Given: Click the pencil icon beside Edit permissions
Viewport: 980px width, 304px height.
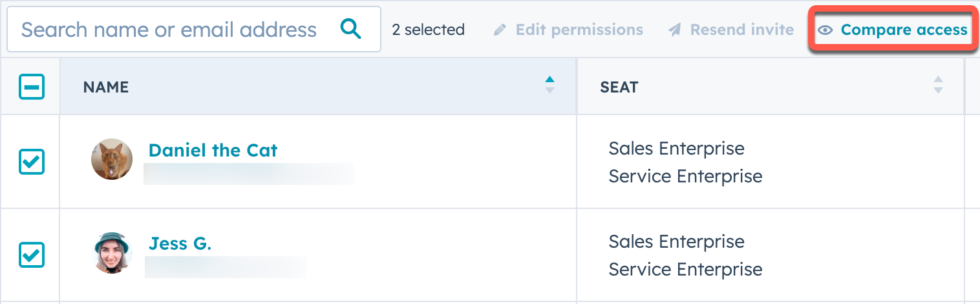Looking at the screenshot, I should (500, 30).
